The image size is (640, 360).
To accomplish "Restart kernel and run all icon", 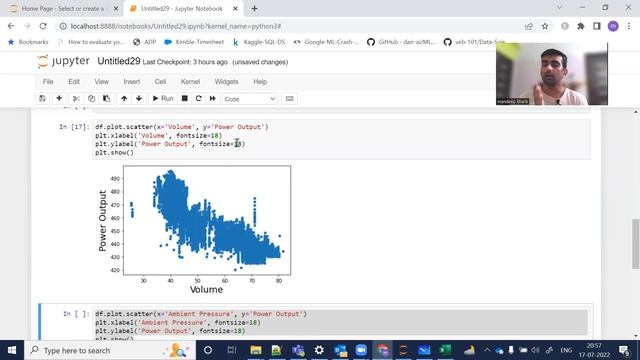I will (213, 98).
